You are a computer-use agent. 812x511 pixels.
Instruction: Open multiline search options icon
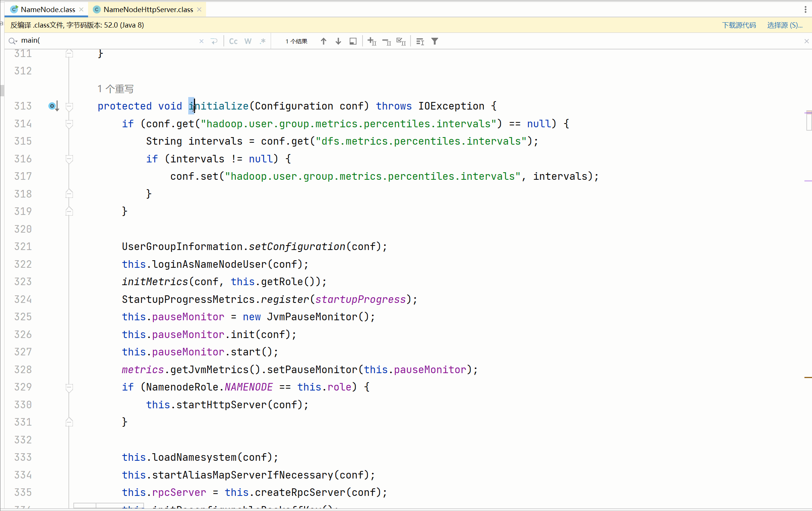click(420, 41)
